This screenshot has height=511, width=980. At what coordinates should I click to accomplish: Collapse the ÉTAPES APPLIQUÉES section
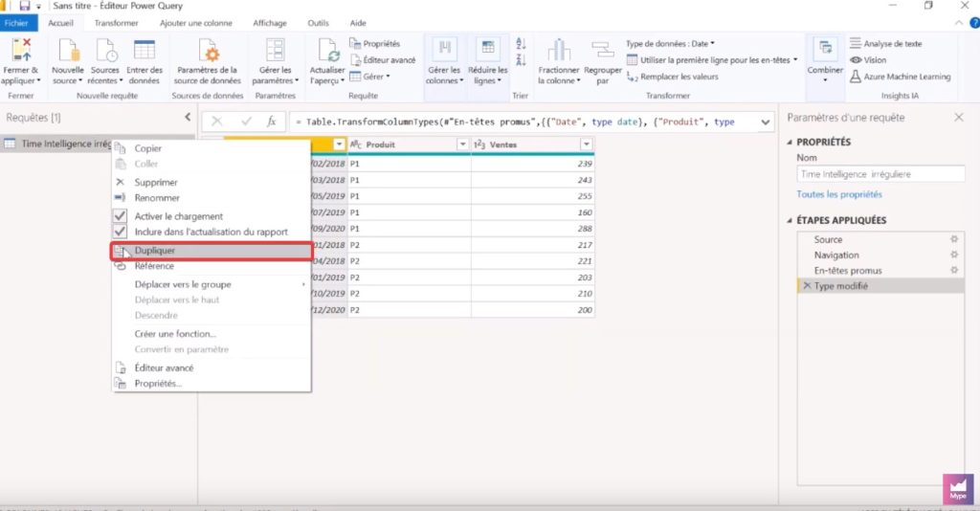(x=790, y=220)
